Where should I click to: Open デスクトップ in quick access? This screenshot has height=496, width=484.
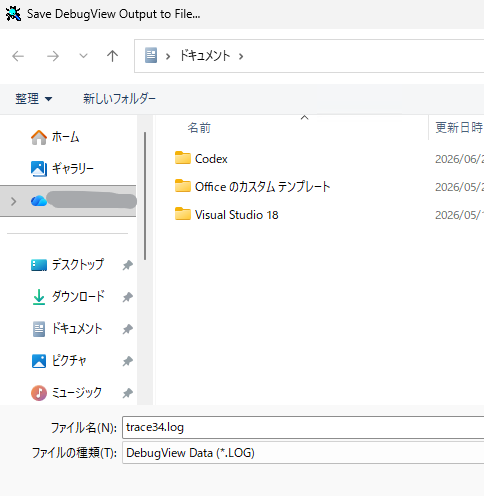click(x=78, y=265)
